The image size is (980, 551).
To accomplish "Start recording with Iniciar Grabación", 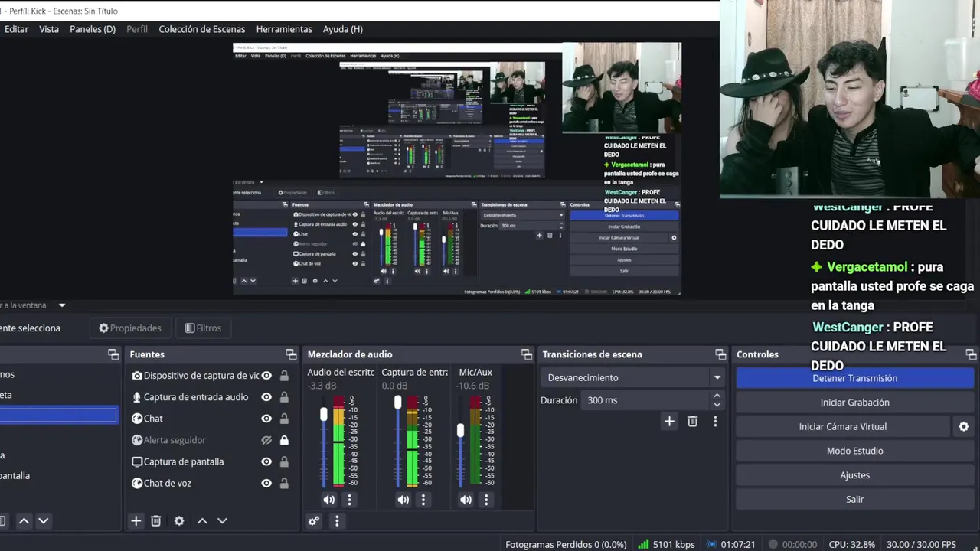I will 854,403.
